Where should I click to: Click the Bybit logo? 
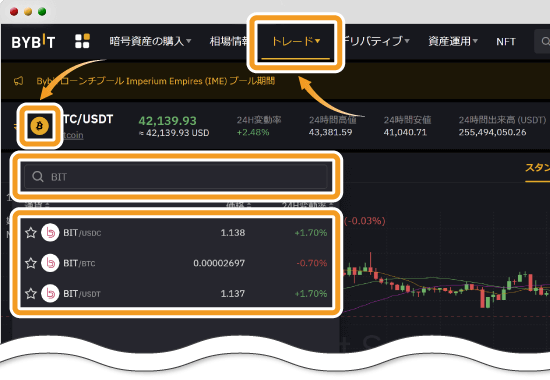(x=33, y=42)
